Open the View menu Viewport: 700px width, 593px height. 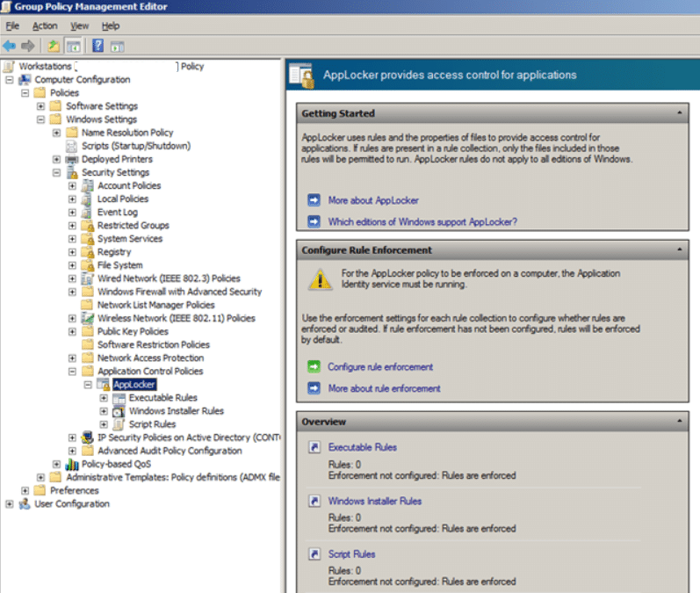(79, 25)
